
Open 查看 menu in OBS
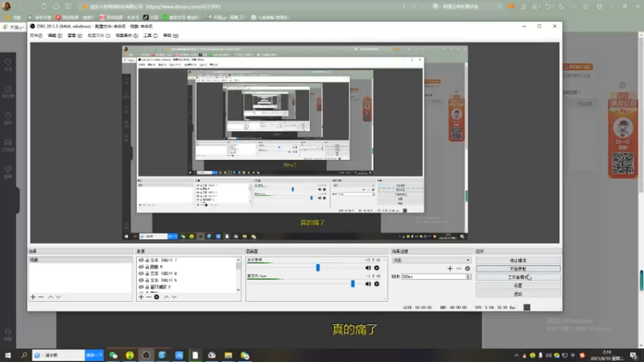pos(74,35)
